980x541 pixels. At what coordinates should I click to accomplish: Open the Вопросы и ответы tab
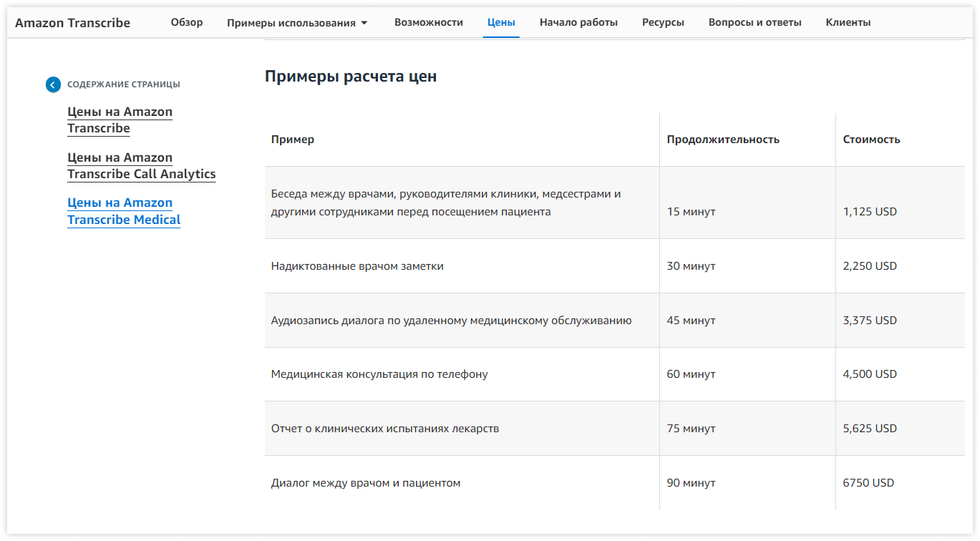pyautogui.click(x=755, y=22)
